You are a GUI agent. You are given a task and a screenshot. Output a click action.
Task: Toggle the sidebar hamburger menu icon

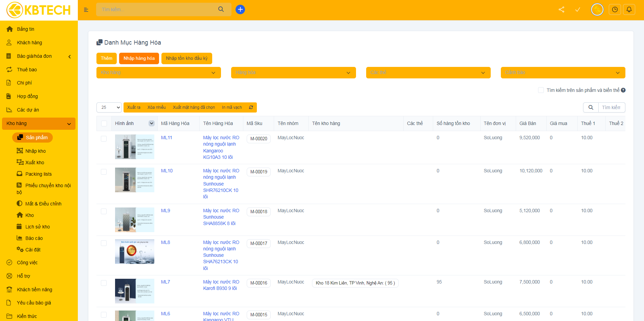click(x=86, y=10)
